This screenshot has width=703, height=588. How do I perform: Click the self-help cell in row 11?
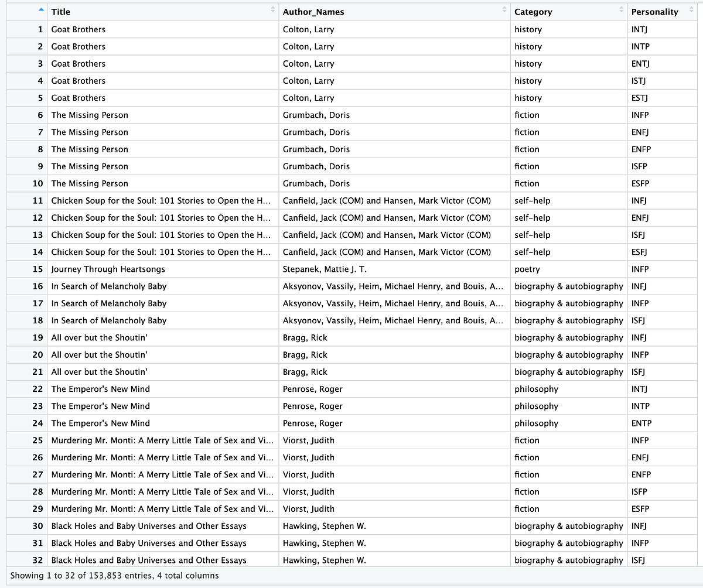(x=569, y=200)
